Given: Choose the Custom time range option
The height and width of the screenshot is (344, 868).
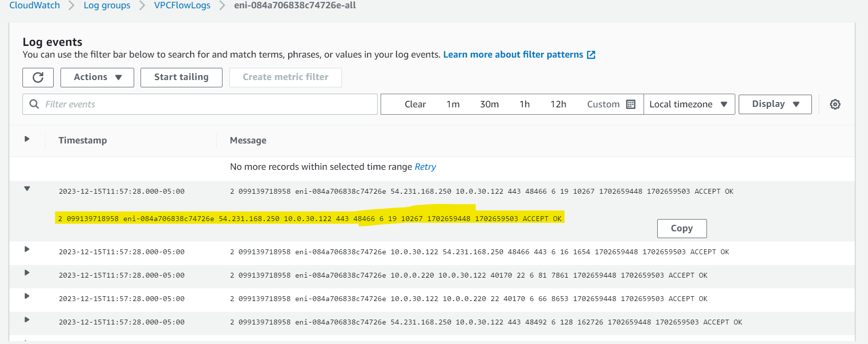Looking at the screenshot, I should point(603,104).
